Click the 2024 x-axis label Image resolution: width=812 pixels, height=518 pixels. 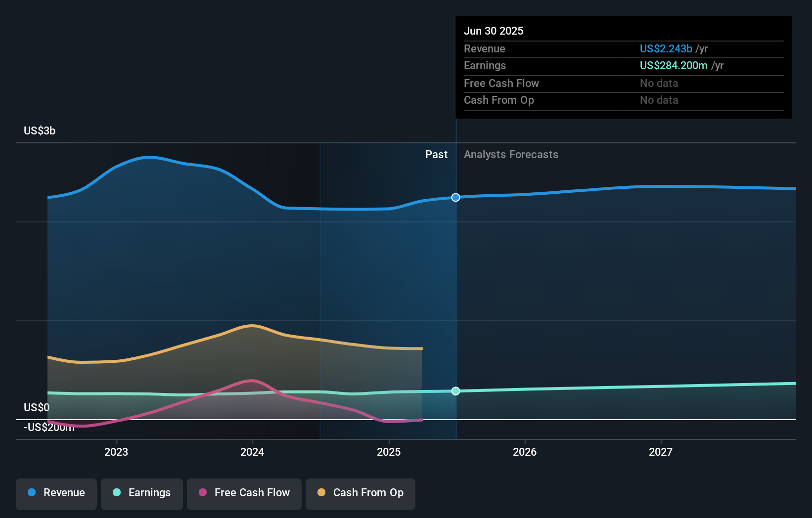[252, 452]
